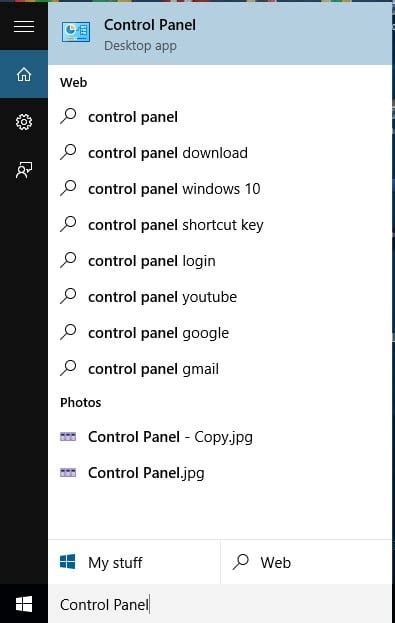Screen dimensions: 395x623
Task: Choose control panel shortcut key suggestion
Action: [220, 225]
